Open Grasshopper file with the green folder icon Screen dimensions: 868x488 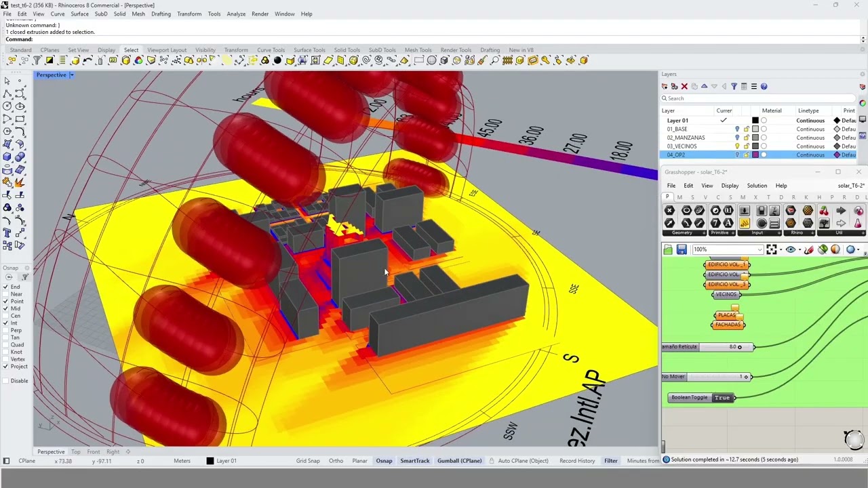tap(668, 249)
